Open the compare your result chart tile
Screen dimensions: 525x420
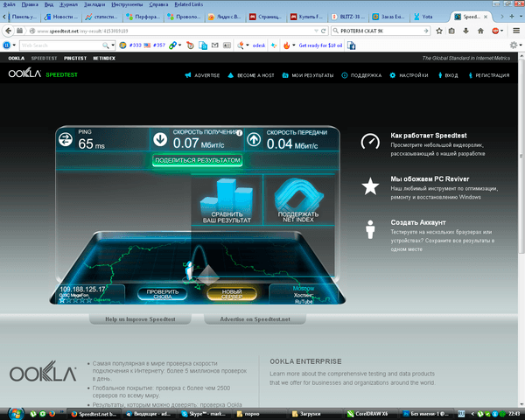(227, 200)
